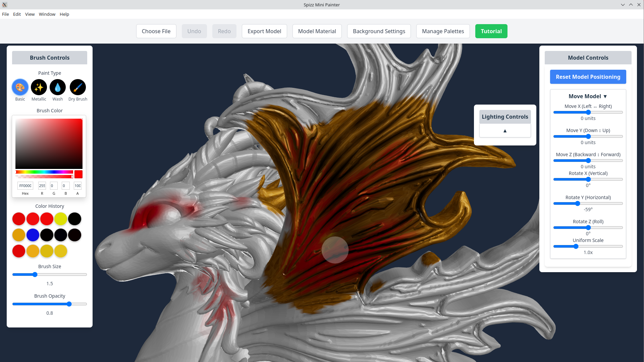Open the File menu
This screenshot has width=644, height=362.
pos(5,14)
